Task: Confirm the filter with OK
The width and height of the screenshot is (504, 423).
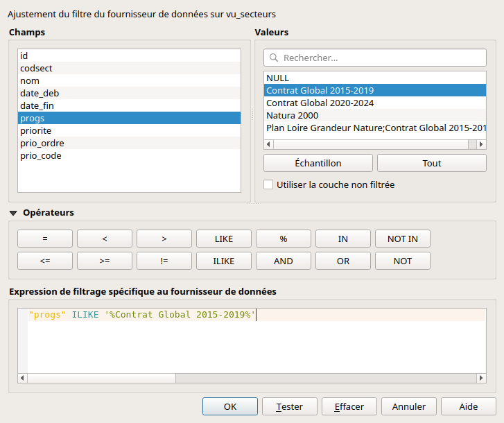Action: coord(230,406)
